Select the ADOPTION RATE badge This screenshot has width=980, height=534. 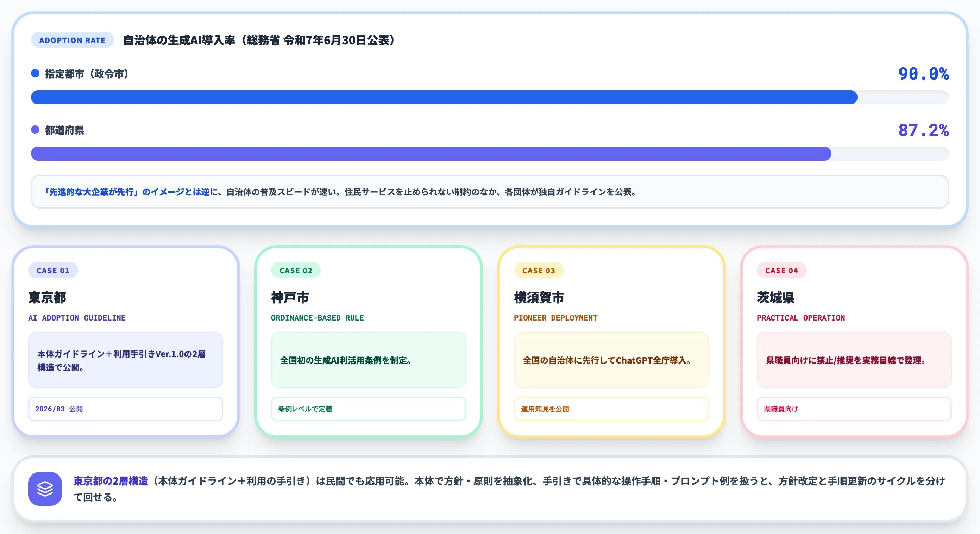pyautogui.click(x=72, y=40)
